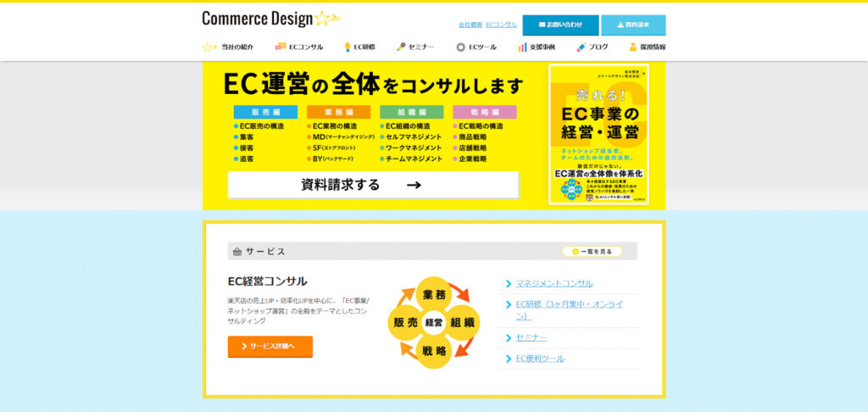868x412 pixels.
Task: Open the ECコンサル link in top header
Action: 501,25
